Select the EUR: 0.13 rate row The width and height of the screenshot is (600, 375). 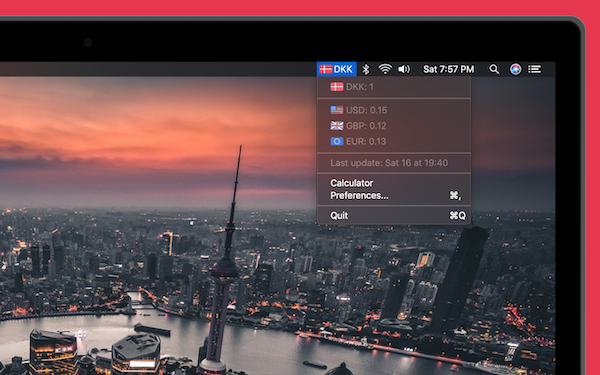394,142
